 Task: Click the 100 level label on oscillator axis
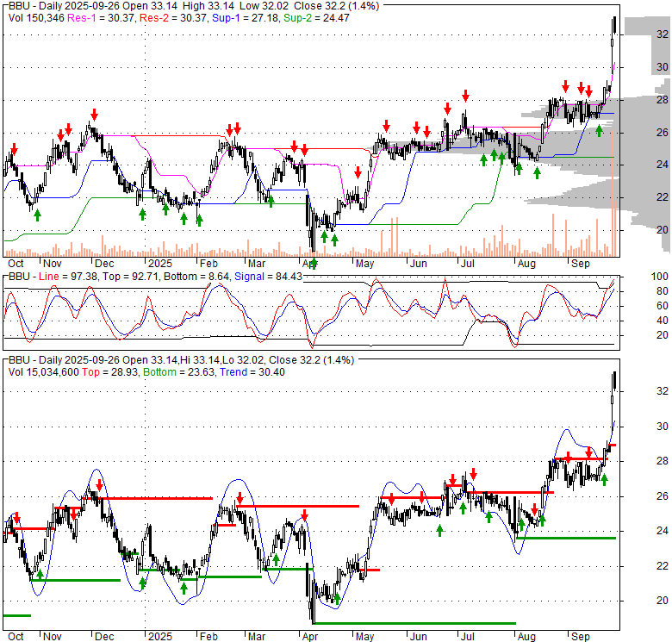click(660, 277)
